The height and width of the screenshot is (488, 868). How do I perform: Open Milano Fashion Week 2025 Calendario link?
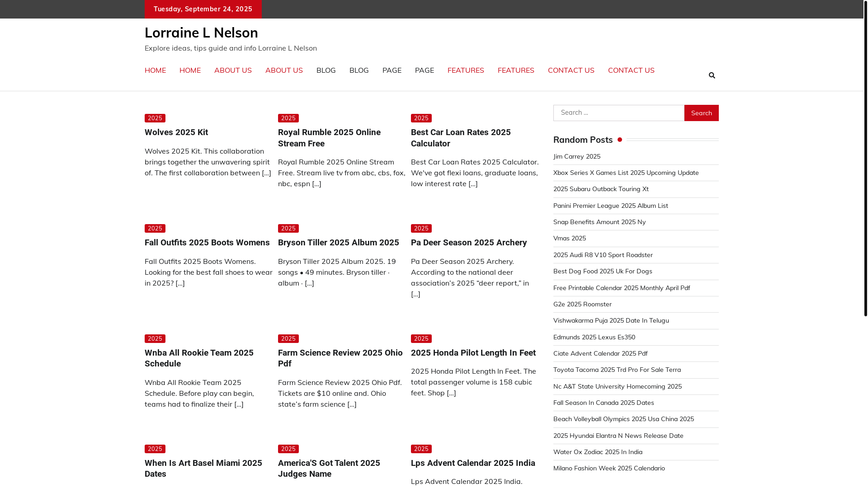pos(609,469)
